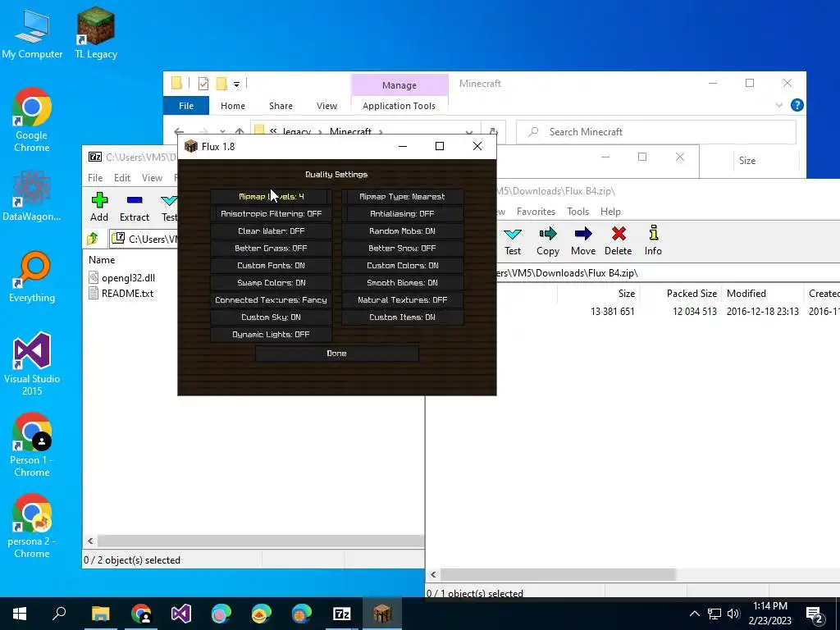Cycle Connected Textures: Fancy option

point(271,300)
